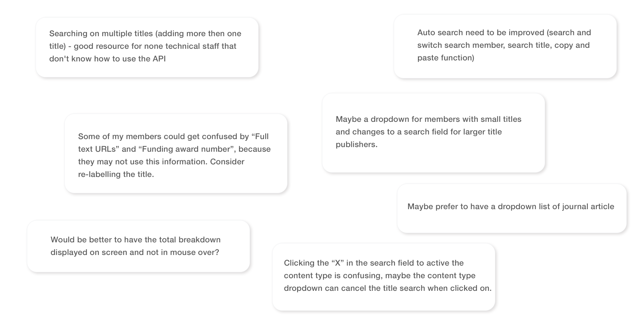Viewport: 644px width, 332px height.
Task: Click the line starting "switch search member"
Action: [x=503, y=45]
